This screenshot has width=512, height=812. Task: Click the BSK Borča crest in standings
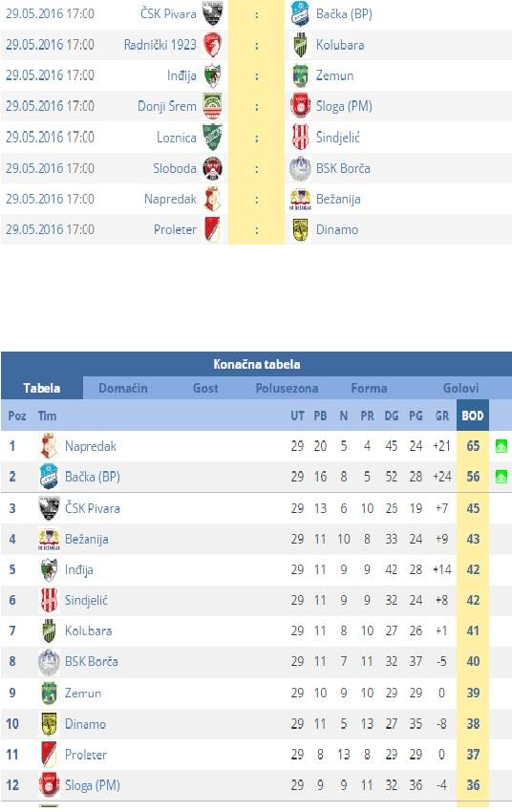(49, 662)
